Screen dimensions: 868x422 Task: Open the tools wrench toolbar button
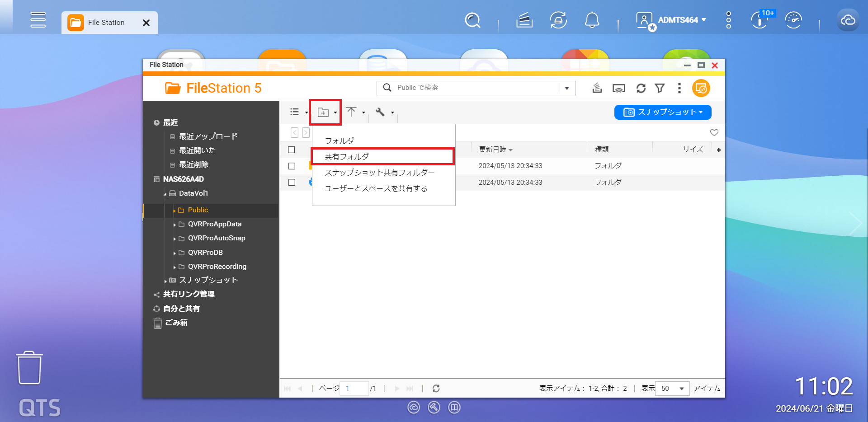[x=380, y=112]
